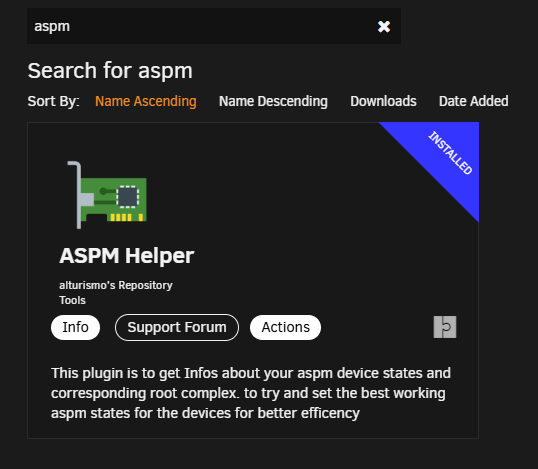Screen dimensions: 538x469
Task: Sort results by Name Ascending
Action: (146, 101)
